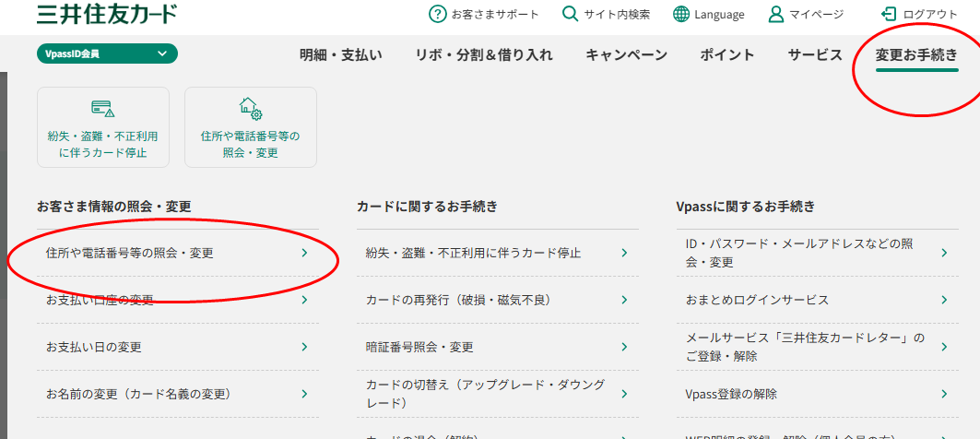The image size is (980, 439).
Task: Click the house gear icon in 住所や電話番号 tile
Action: pos(251,108)
